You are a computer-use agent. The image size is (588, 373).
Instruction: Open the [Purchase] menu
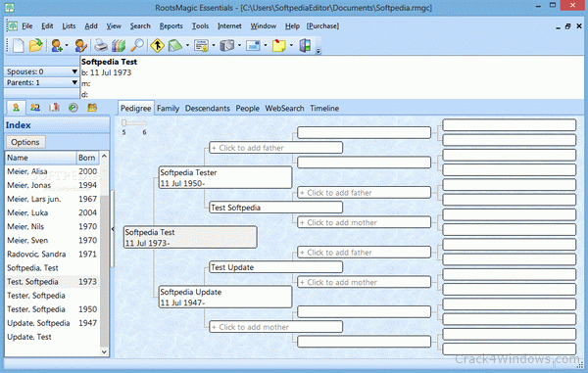coord(322,25)
